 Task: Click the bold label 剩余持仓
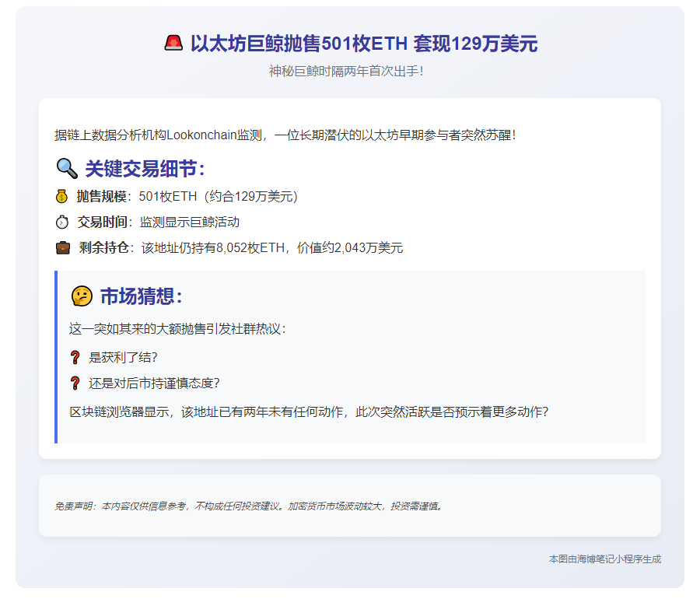click(x=104, y=248)
